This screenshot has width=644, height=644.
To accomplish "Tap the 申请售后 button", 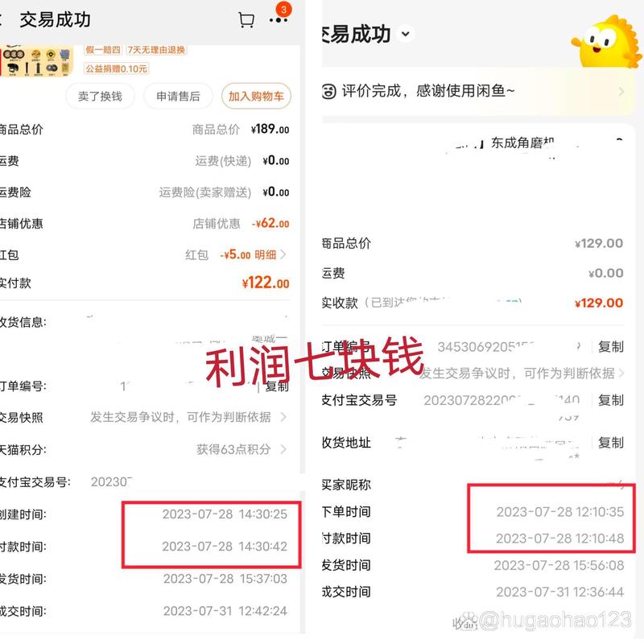I will point(178,96).
